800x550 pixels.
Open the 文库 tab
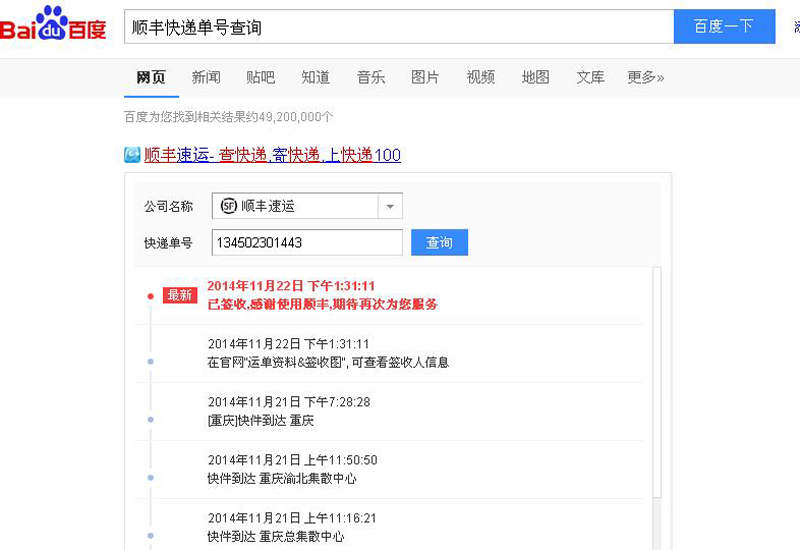pyautogui.click(x=590, y=77)
